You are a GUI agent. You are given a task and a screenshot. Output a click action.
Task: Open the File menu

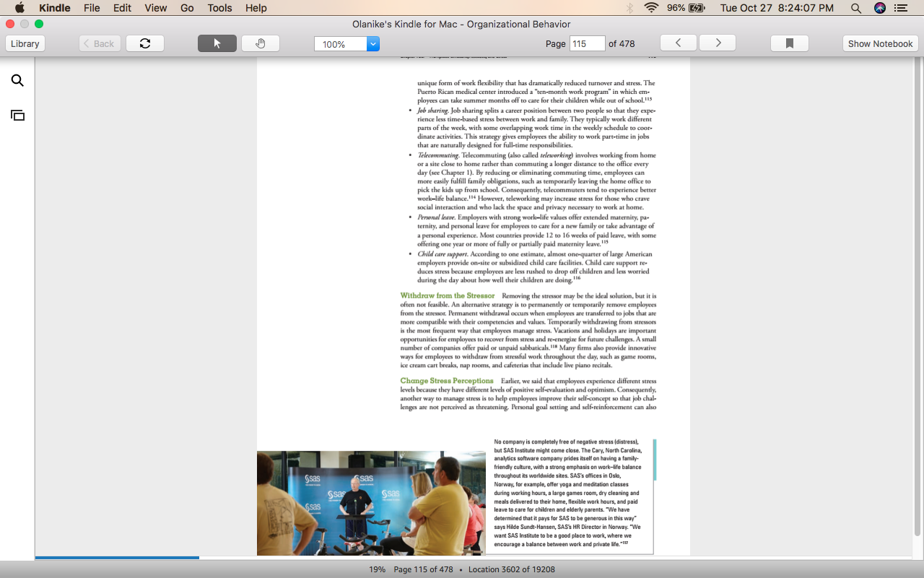click(92, 8)
